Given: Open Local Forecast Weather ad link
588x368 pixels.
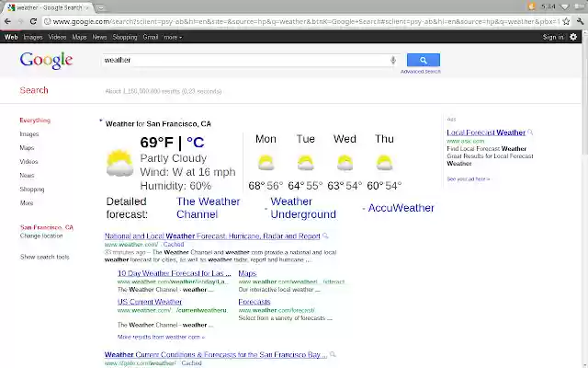Looking at the screenshot, I should 486,132.
